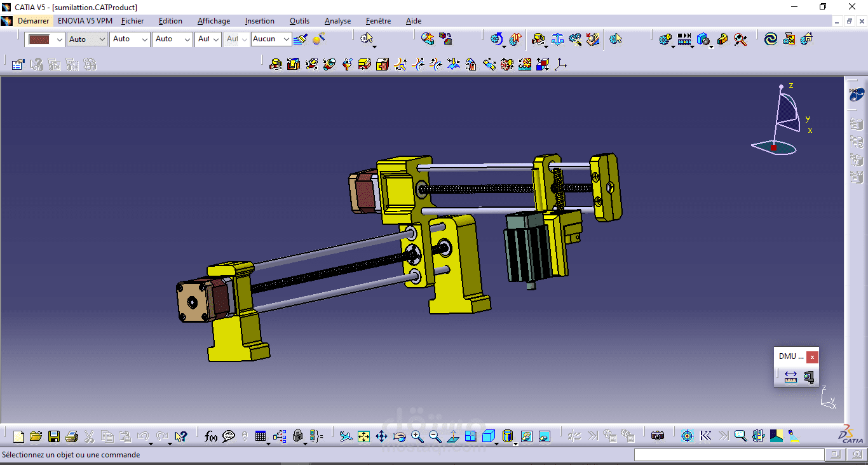Expand the film strip player dropdown arrow
This screenshot has width=868, height=465.
pyautogui.click(x=692, y=46)
